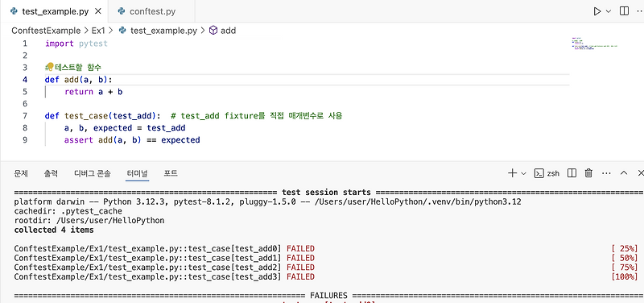Viewport: 644px width, 303px height.
Task: Click 'a, b, expected = test_add' line
Action: [x=125, y=128]
